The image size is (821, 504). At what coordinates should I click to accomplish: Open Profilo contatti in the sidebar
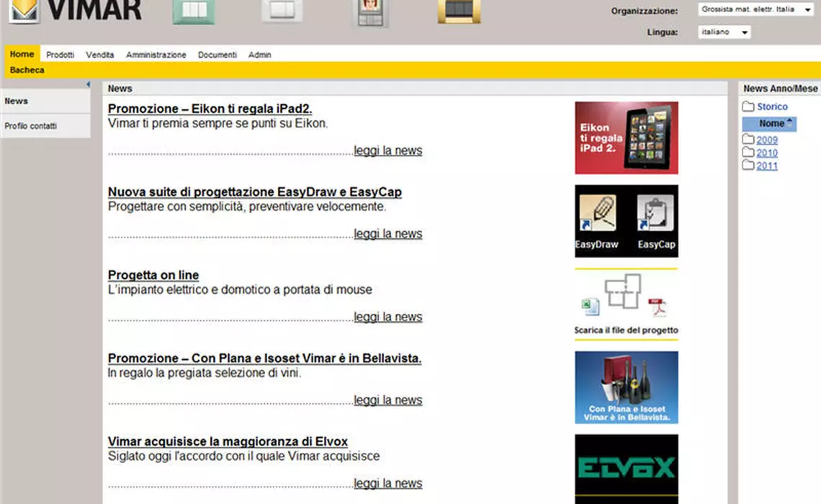pos(45,126)
